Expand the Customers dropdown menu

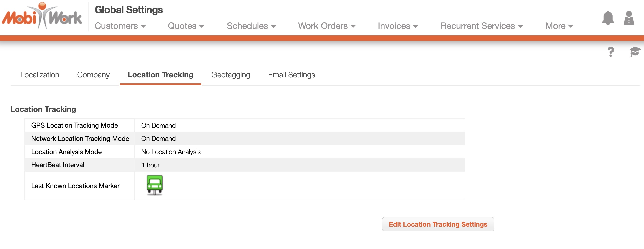(x=120, y=26)
